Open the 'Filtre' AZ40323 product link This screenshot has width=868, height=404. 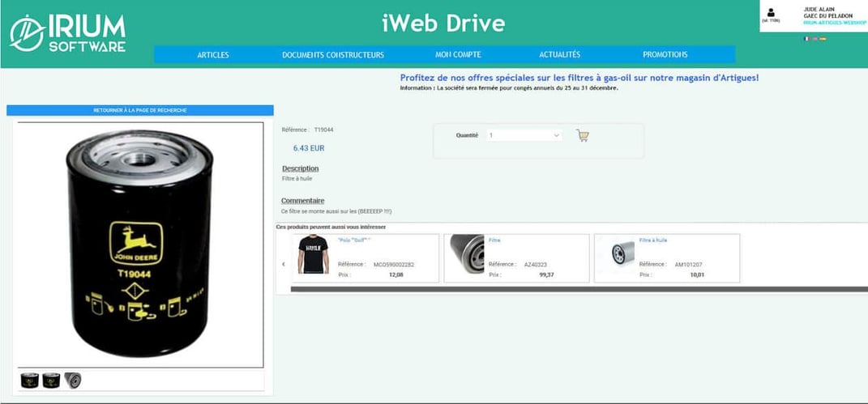tap(494, 240)
